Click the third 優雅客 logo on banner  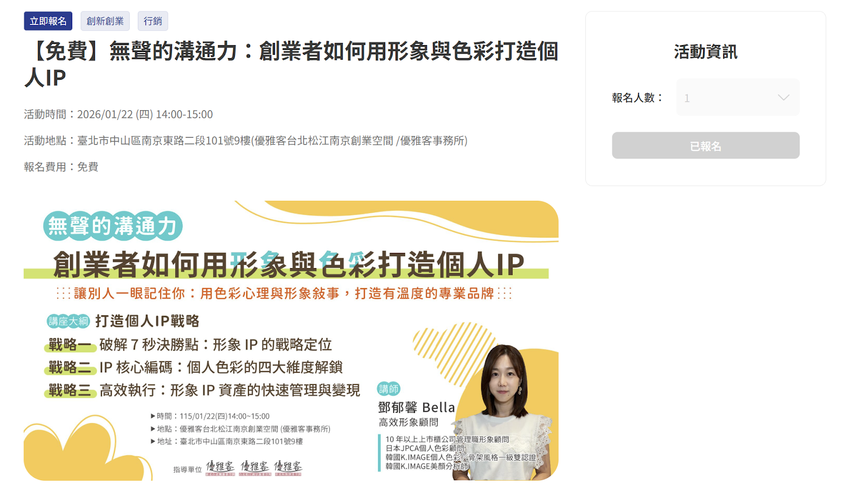click(x=288, y=468)
